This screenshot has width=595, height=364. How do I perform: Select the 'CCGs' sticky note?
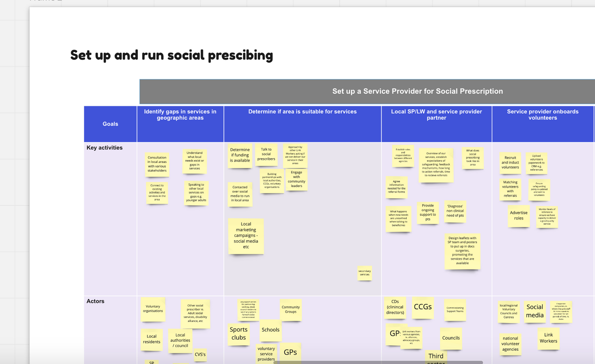[x=423, y=307]
